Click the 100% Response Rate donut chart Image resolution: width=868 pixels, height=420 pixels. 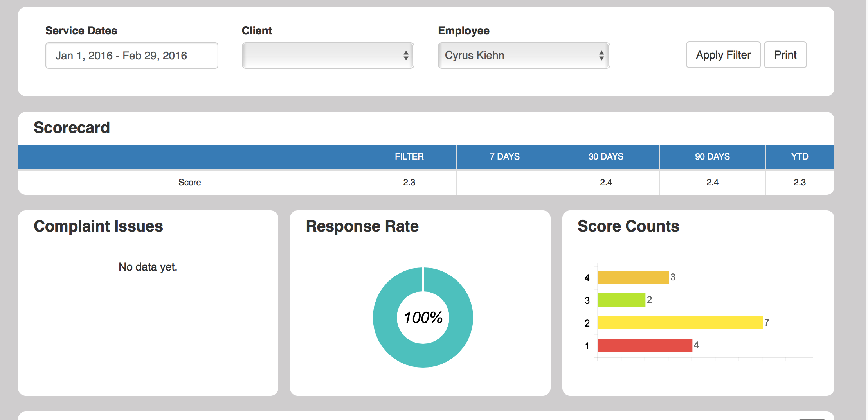(x=423, y=318)
